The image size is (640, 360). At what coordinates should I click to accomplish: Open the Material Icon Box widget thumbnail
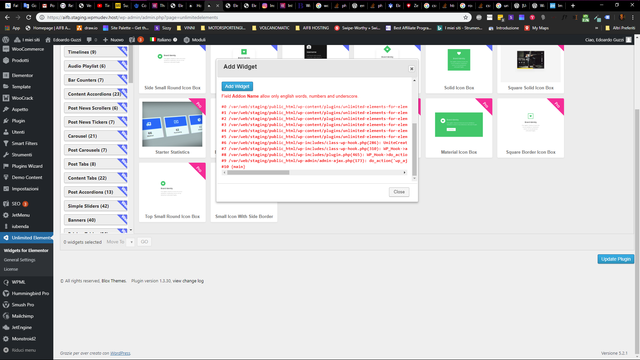[x=459, y=124]
